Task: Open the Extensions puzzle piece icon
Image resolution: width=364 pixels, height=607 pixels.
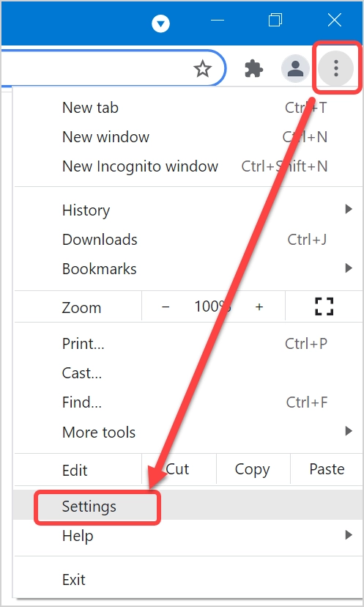Action: 253,69
